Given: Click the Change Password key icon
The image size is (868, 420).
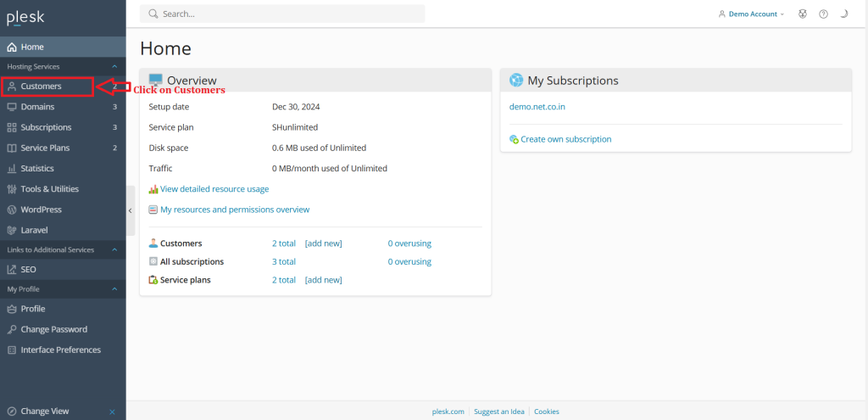Looking at the screenshot, I should click(12, 329).
